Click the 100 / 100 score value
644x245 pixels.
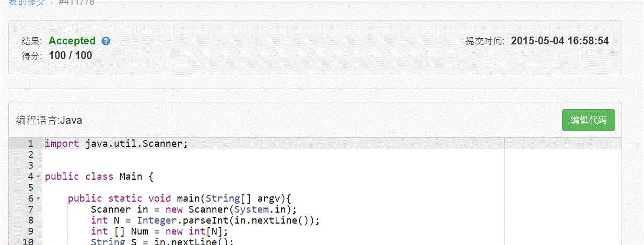coord(71,55)
